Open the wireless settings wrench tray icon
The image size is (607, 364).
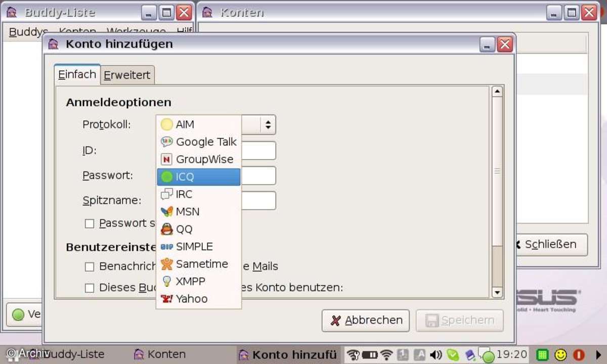(353, 355)
